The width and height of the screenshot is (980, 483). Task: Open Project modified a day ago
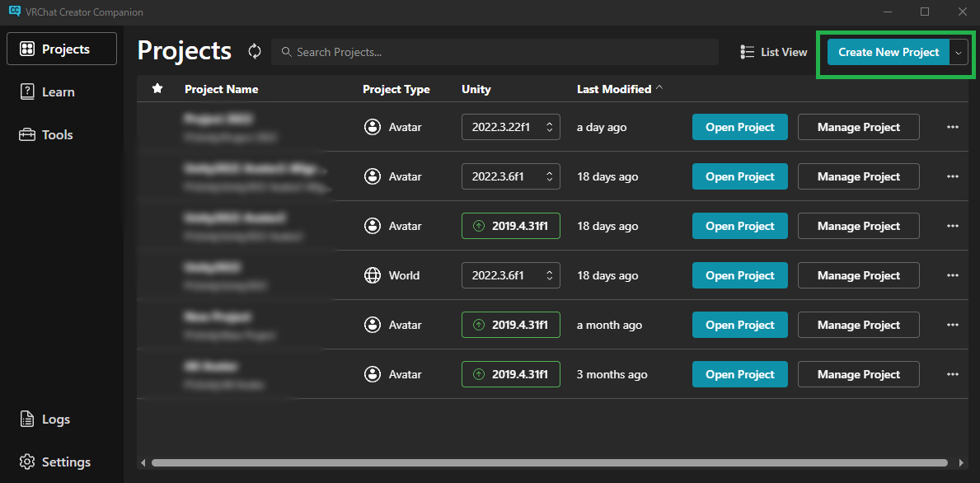tap(740, 127)
